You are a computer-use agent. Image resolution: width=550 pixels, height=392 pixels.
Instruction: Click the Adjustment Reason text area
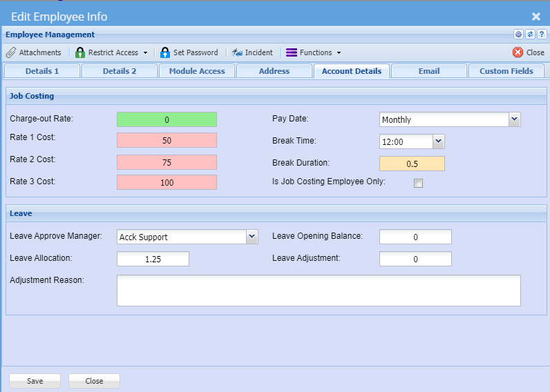pos(319,291)
